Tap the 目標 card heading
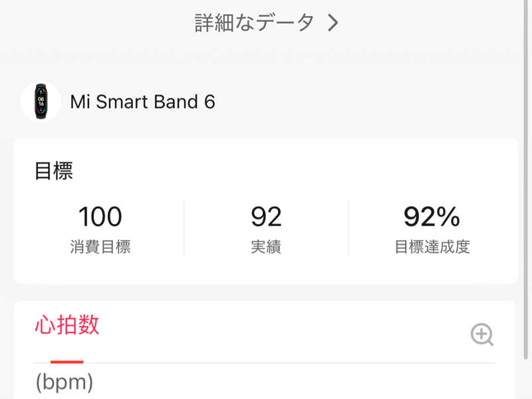532x399 pixels. (54, 171)
